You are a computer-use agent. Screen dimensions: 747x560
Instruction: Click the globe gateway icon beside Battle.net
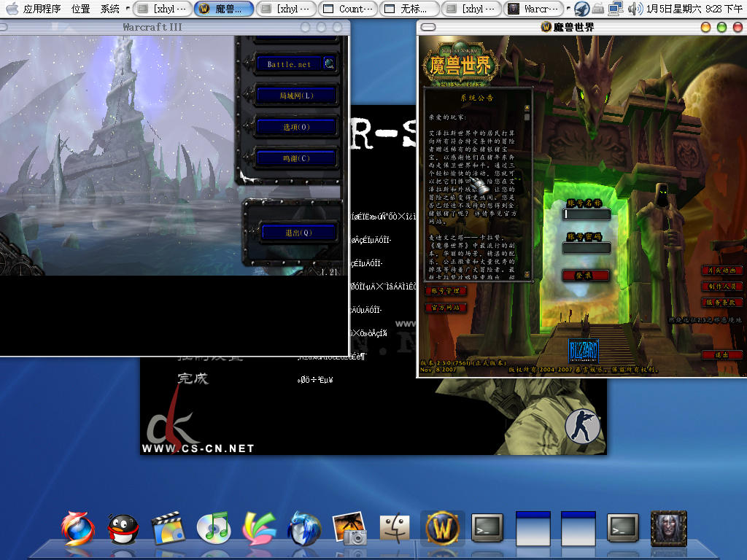click(x=329, y=63)
